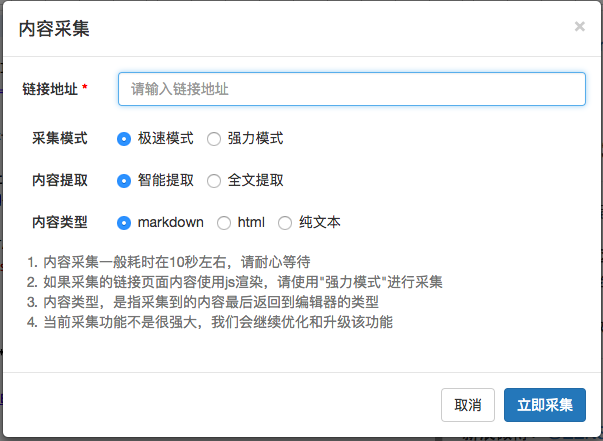
Task: Click the 内容提取 row label
Action: pyautogui.click(x=60, y=180)
